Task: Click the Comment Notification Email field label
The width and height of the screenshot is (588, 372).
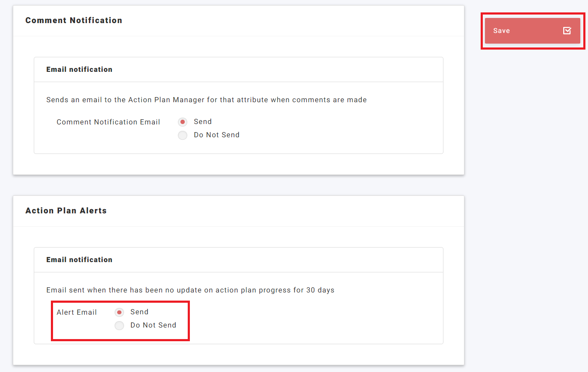Action: tap(108, 122)
